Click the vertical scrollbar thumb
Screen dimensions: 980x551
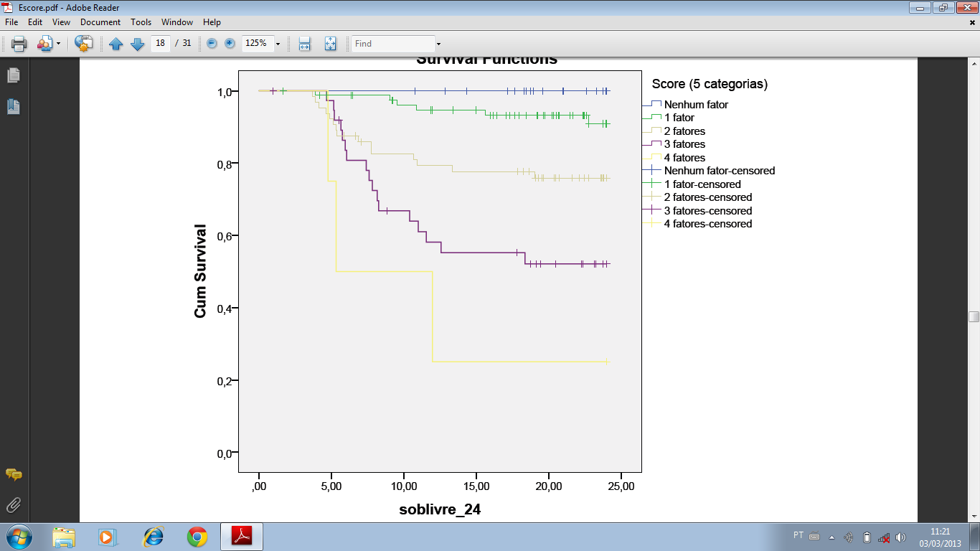(x=974, y=317)
